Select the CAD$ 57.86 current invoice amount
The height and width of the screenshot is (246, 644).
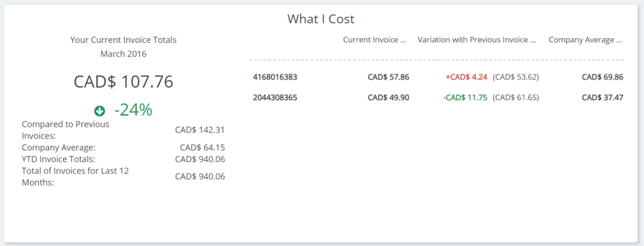click(388, 77)
